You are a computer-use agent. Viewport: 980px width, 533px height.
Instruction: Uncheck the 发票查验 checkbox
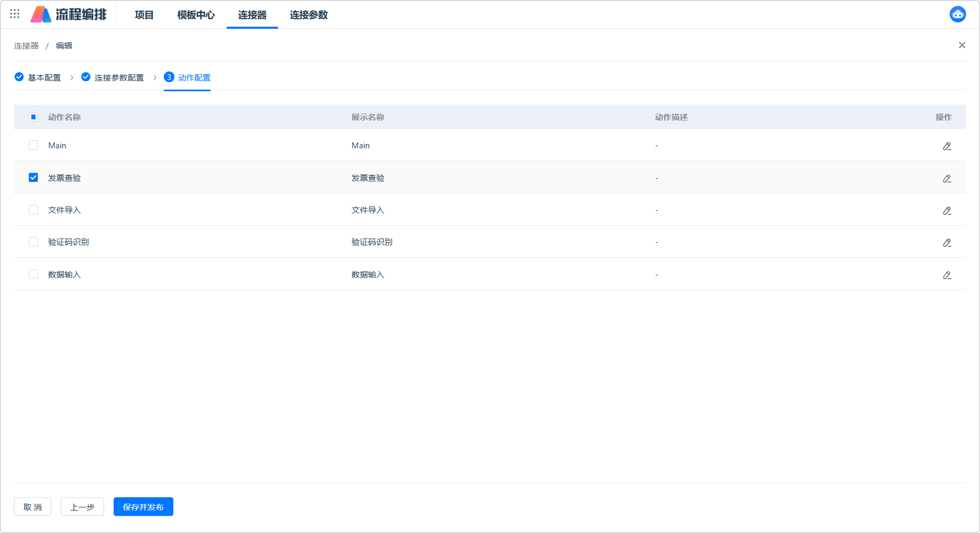click(x=33, y=178)
